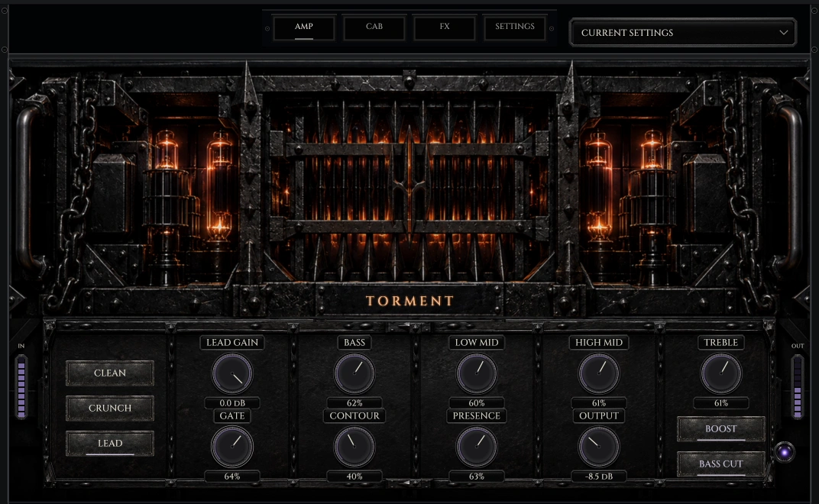Click the TORMENT amp name plate
The height and width of the screenshot is (504, 819).
(x=410, y=301)
